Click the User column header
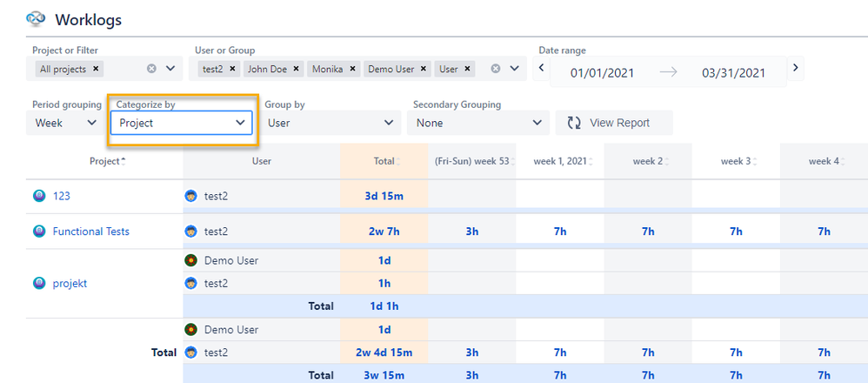868x383 pixels. click(x=261, y=161)
